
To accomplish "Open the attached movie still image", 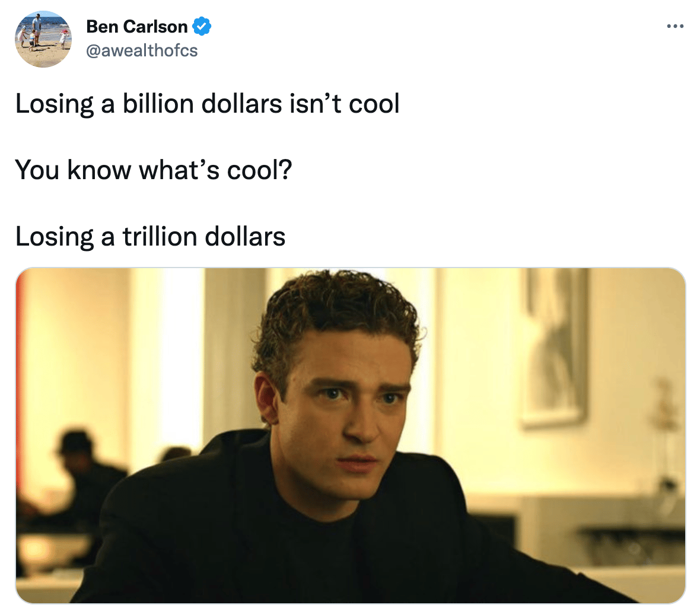I will (351, 435).
